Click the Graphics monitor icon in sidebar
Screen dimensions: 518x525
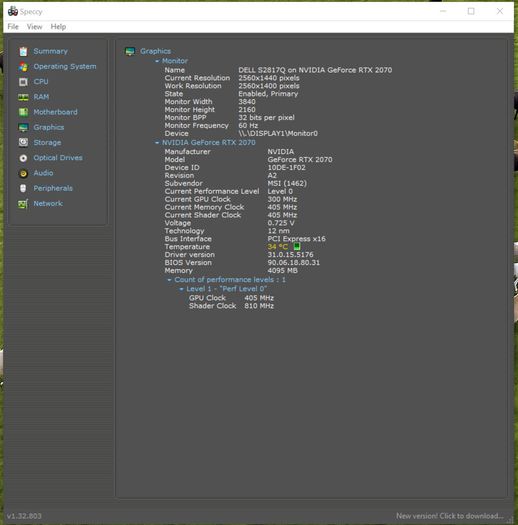coord(23,128)
